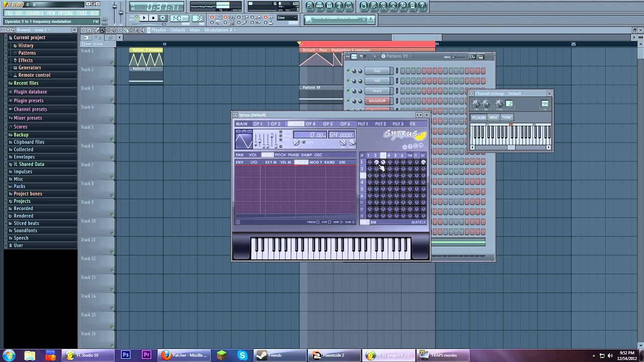
Task: Switch to Sytrus MAIN tab
Action: (x=242, y=124)
